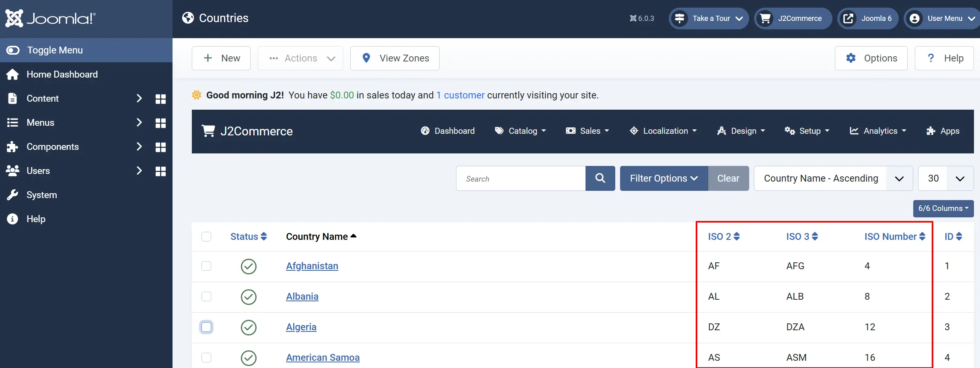The width and height of the screenshot is (980, 368).
Task: Sort by ISO 2 column
Action: pyautogui.click(x=724, y=237)
